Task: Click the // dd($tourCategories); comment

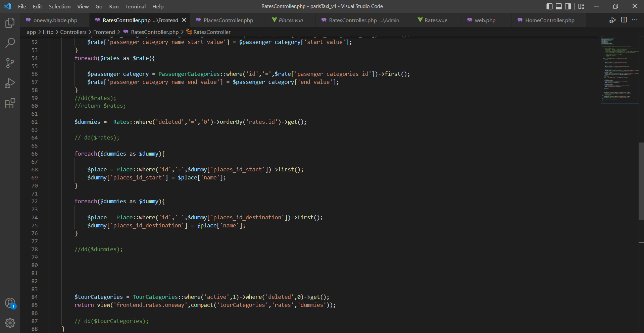Action: (112, 321)
